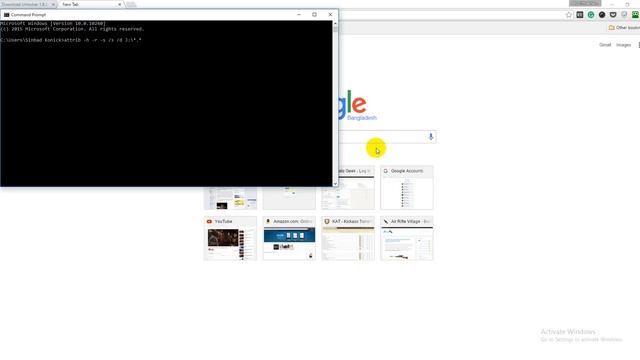
Task: Close the New Tab browser tab
Action: point(120,4)
